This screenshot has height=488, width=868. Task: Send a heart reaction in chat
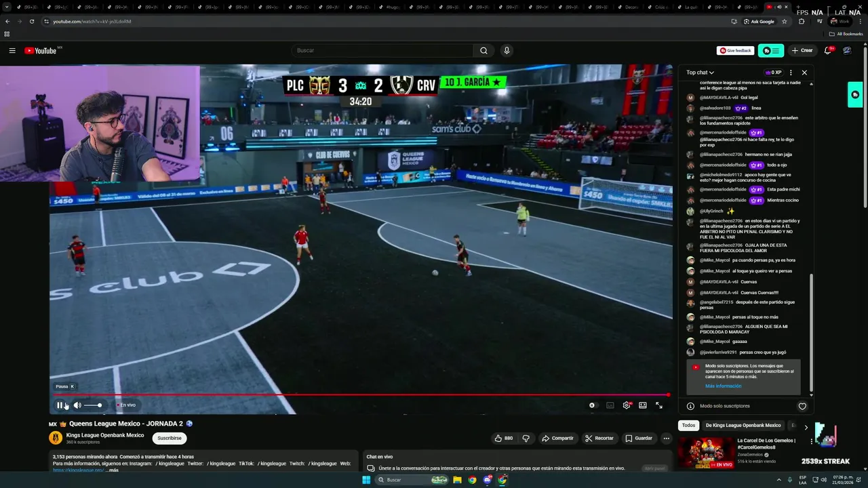point(802,406)
